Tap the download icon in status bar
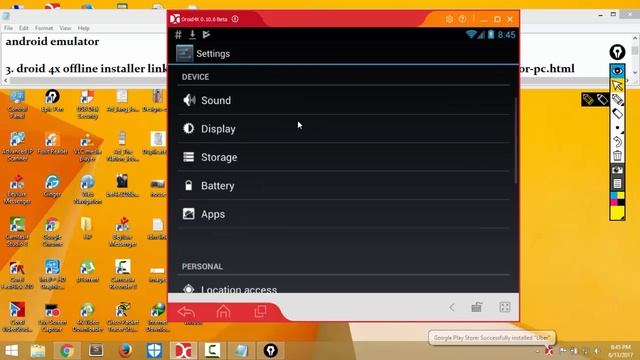Screen dimensions: 640x360 point(192,35)
